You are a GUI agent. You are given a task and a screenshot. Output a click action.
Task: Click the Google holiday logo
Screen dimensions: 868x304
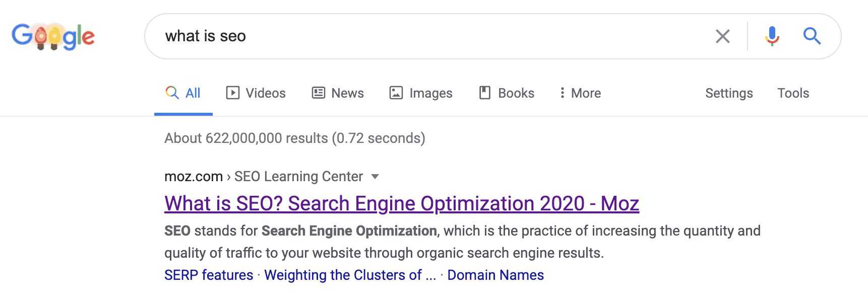click(x=53, y=36)
